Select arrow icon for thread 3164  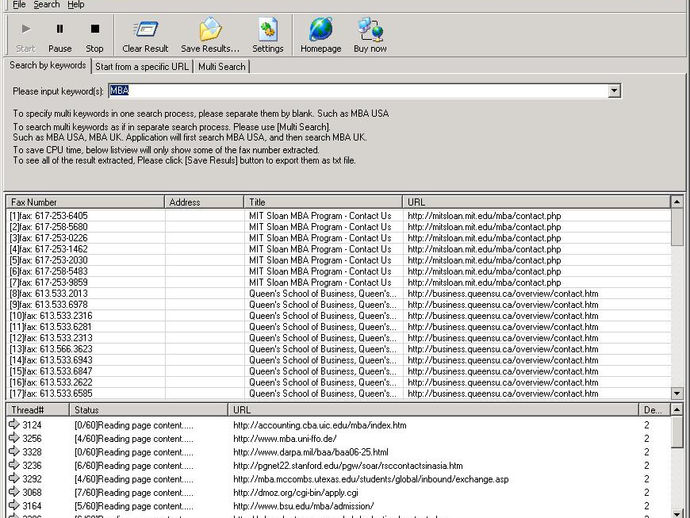[x=14, y=505]
